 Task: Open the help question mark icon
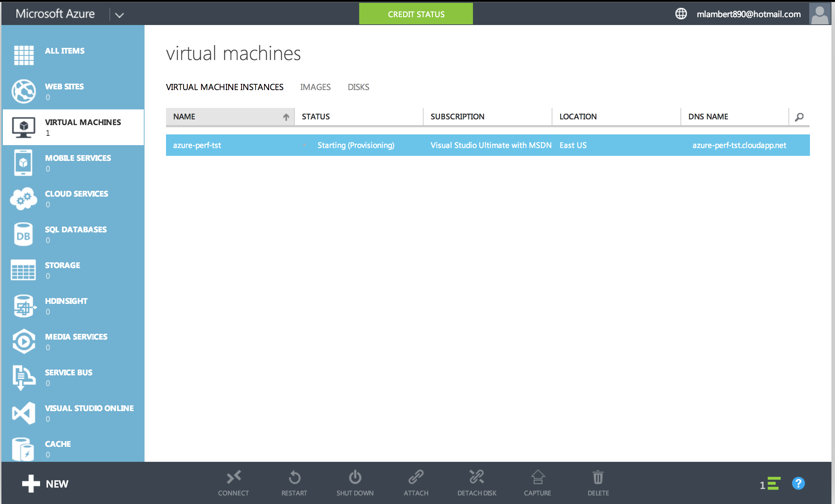tap(798, 484)
